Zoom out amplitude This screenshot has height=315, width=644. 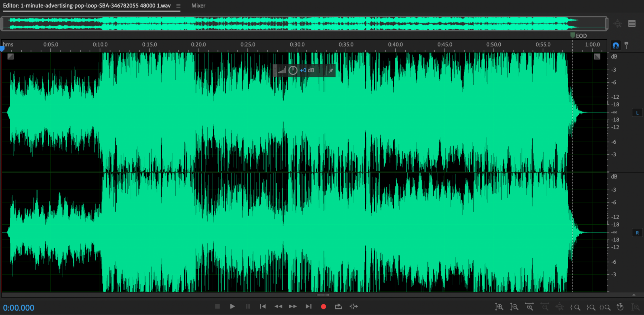(514, 307)
